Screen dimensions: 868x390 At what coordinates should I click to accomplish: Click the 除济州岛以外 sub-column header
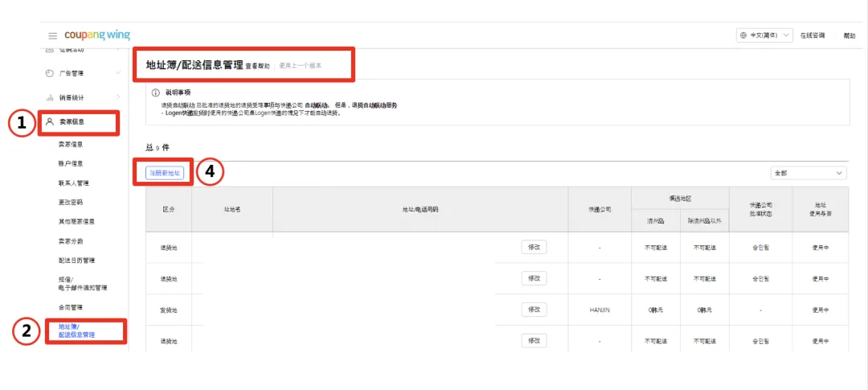[705, 220]
